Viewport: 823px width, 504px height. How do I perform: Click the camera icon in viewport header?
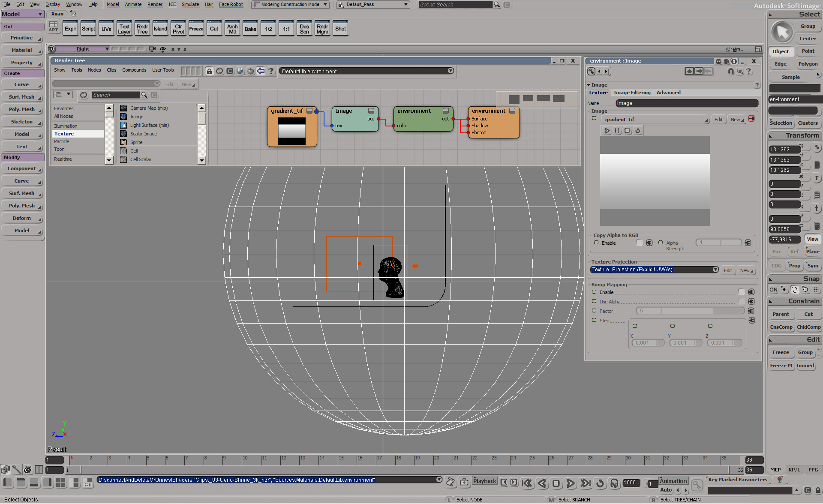(x=152, y=49)
